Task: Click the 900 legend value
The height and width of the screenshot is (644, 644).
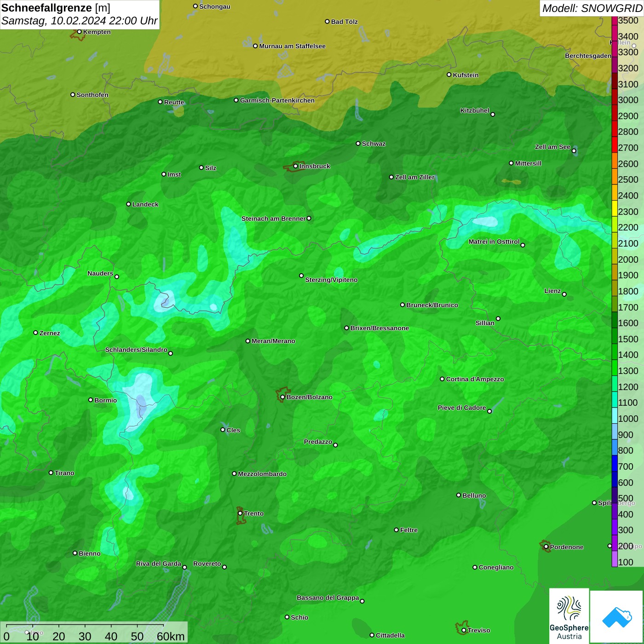Action: (x=626, y=435)
